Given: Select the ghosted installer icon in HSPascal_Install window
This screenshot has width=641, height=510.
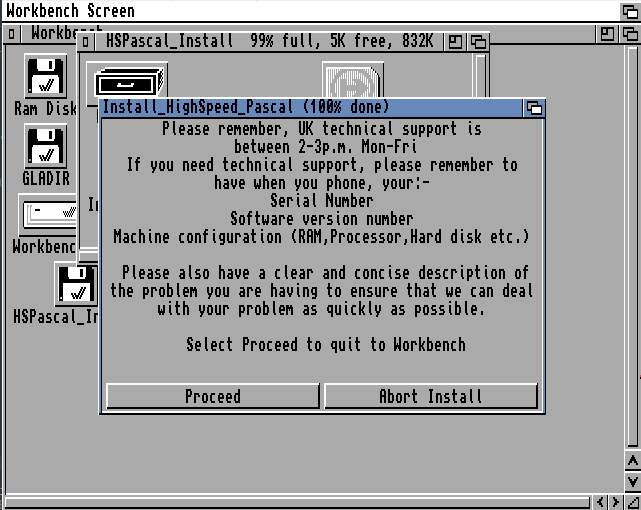Looking at the screenshot, I should point(353,80).
